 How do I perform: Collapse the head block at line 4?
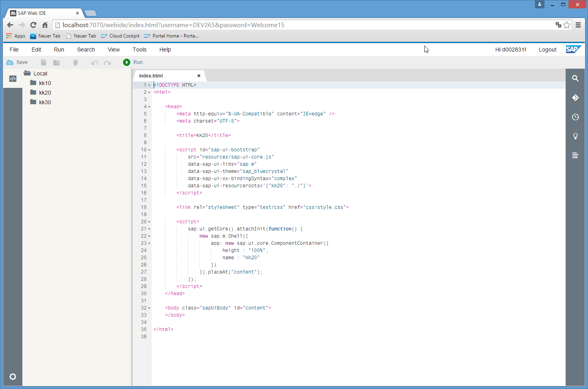tap(149, 107)
